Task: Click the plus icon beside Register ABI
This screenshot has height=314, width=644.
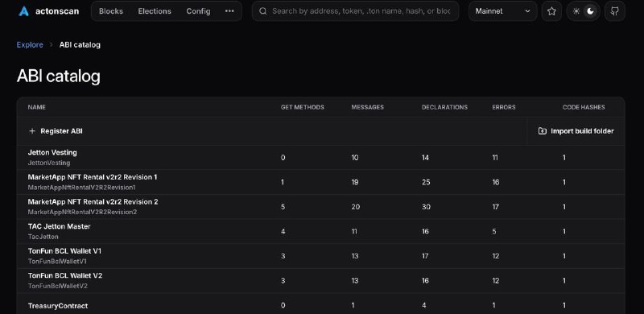Action: point(32,131)
